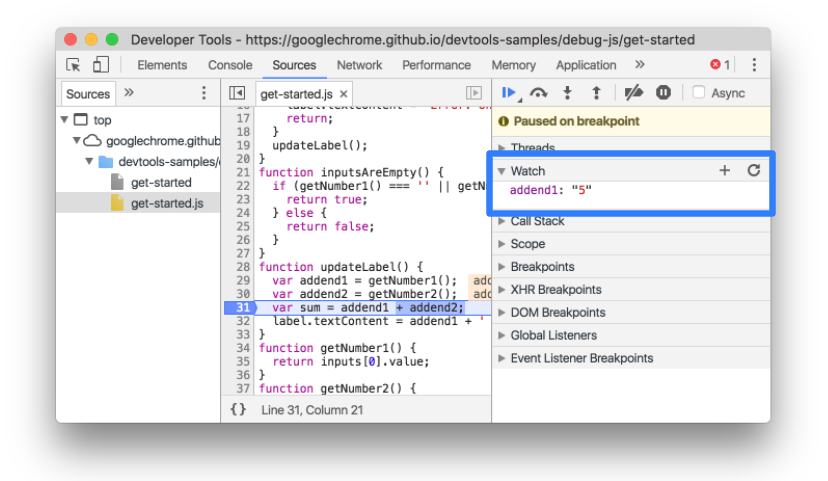Click the function updateLabel() code line

click(341, 267)
